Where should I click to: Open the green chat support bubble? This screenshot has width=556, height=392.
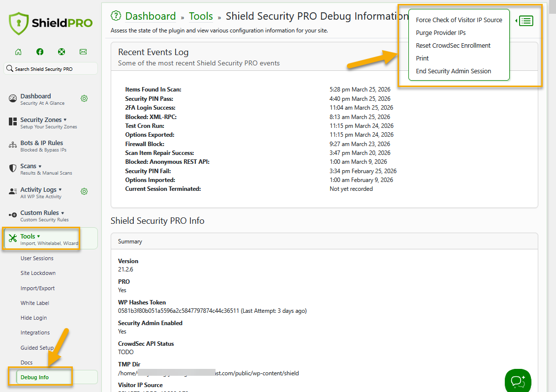(518, 382)
